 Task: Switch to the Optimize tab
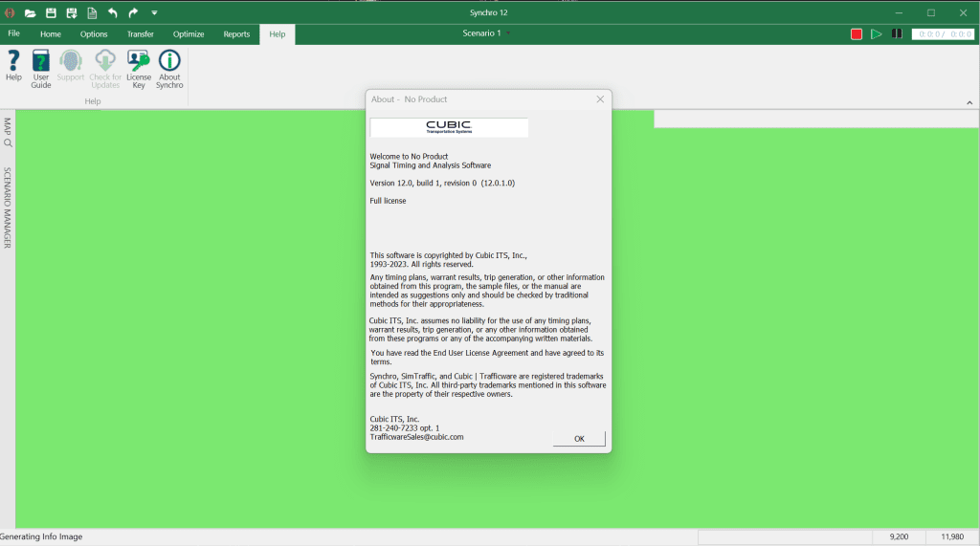point(189,34)
